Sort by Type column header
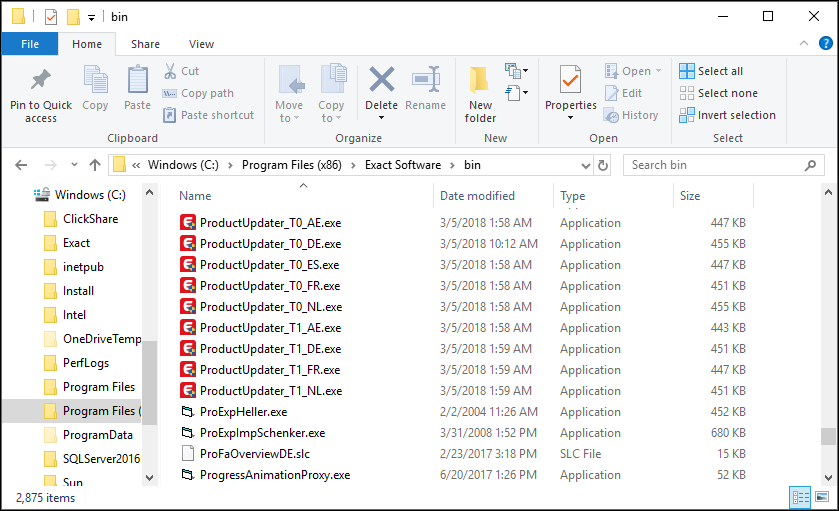This screenshot has width=839, height=511. coord(573,196)
